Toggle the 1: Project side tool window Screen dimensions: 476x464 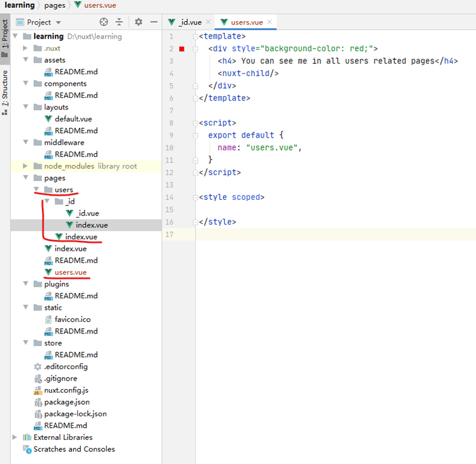tap(5, 38)
